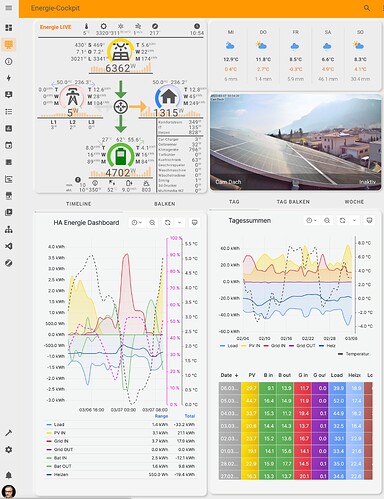Click the 44.7 PV cell for 05.03
Viewport: 384px width, 499px height.
[x=250, y=401]
